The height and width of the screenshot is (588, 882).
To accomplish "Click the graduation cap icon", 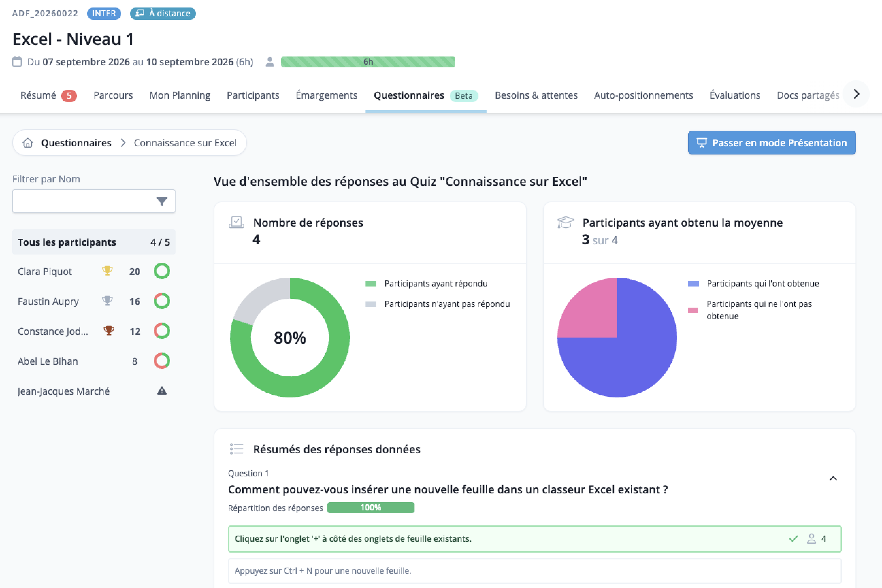I will tap(566, 223).
